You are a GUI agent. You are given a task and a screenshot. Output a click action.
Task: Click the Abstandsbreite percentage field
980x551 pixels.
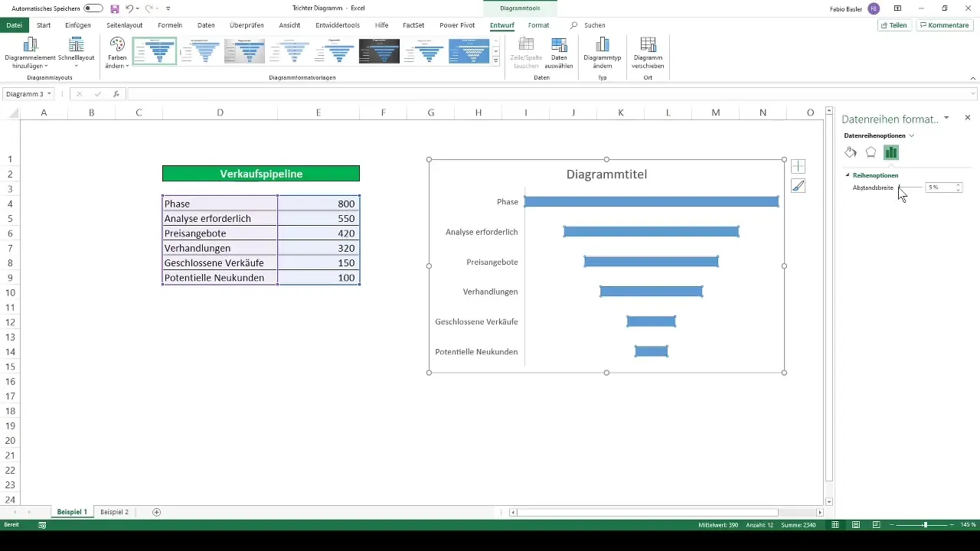(939, 187)
